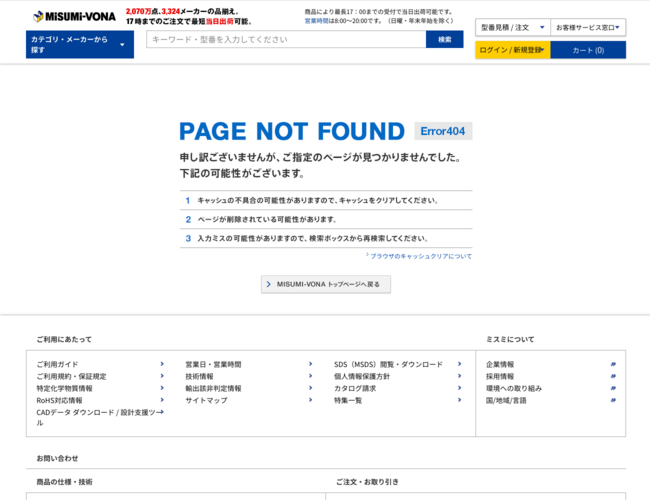Screen dimensions: 650x500
Task: Open 輸出該非判定情報 link
Action: 213,388
